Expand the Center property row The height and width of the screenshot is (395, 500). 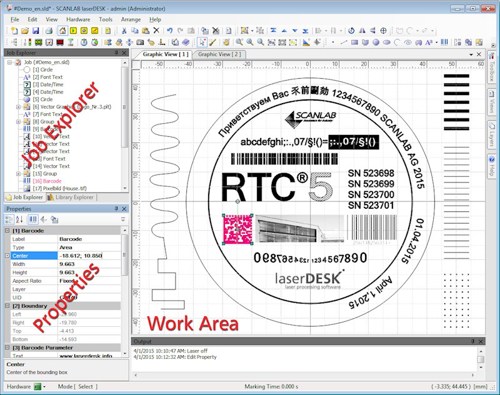[7, 256]
